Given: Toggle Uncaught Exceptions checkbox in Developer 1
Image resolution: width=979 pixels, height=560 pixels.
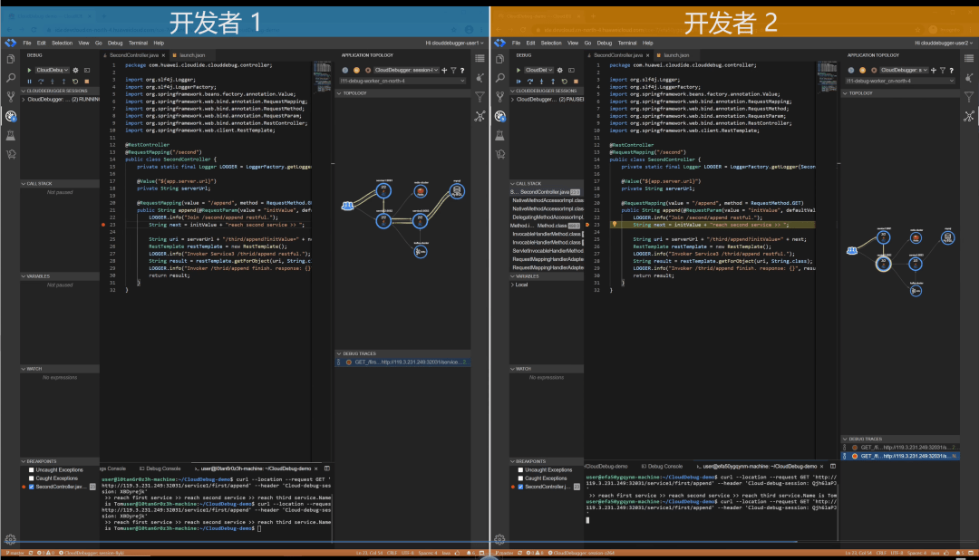Looking at the screenshot, I should (31, 470).
